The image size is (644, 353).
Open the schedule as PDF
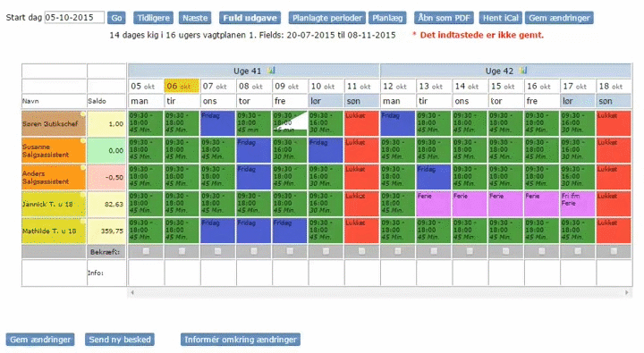point(444,18)
